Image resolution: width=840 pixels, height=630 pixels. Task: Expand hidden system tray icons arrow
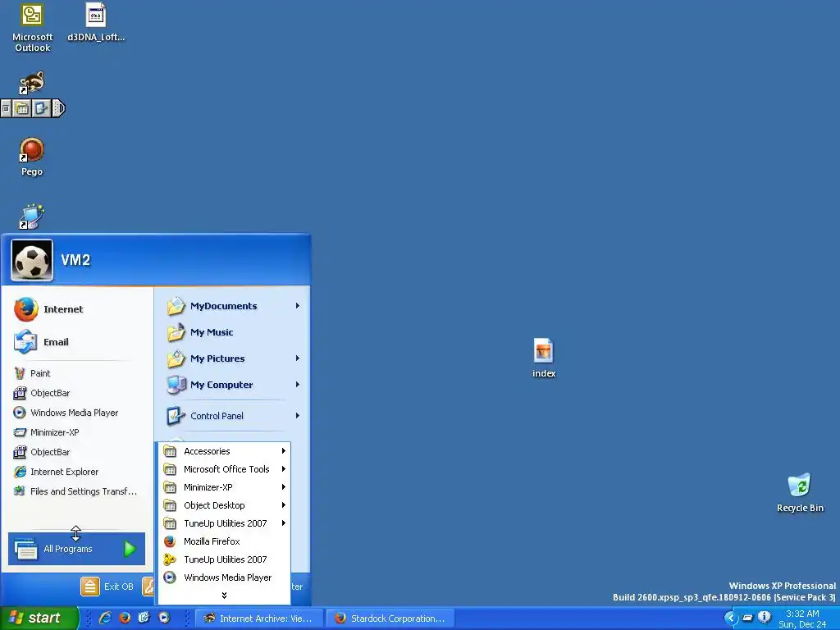[x=731, y=619]
